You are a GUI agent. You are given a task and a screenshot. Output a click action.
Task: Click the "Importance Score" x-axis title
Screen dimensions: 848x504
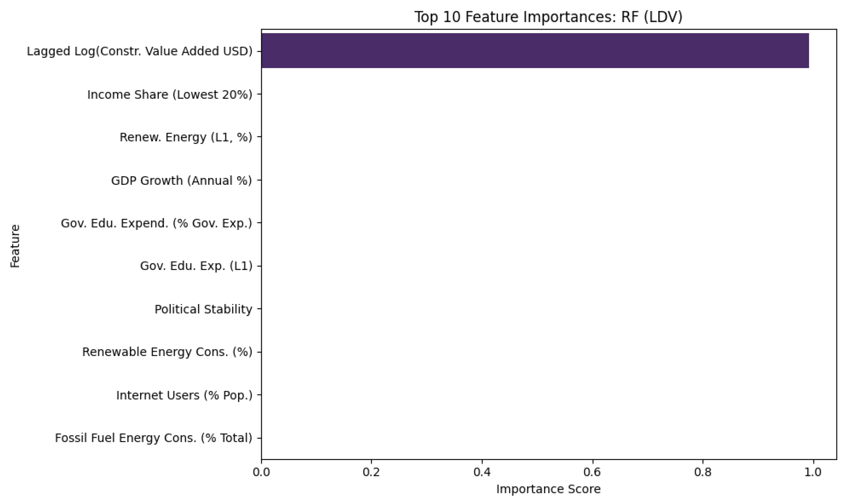[548, 489]
